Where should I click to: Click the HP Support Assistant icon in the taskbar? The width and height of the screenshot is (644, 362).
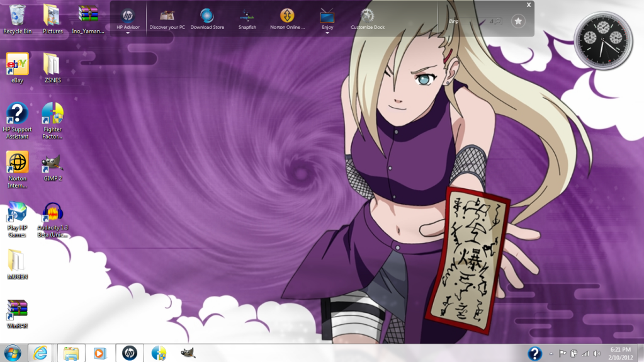pos(534,353)
